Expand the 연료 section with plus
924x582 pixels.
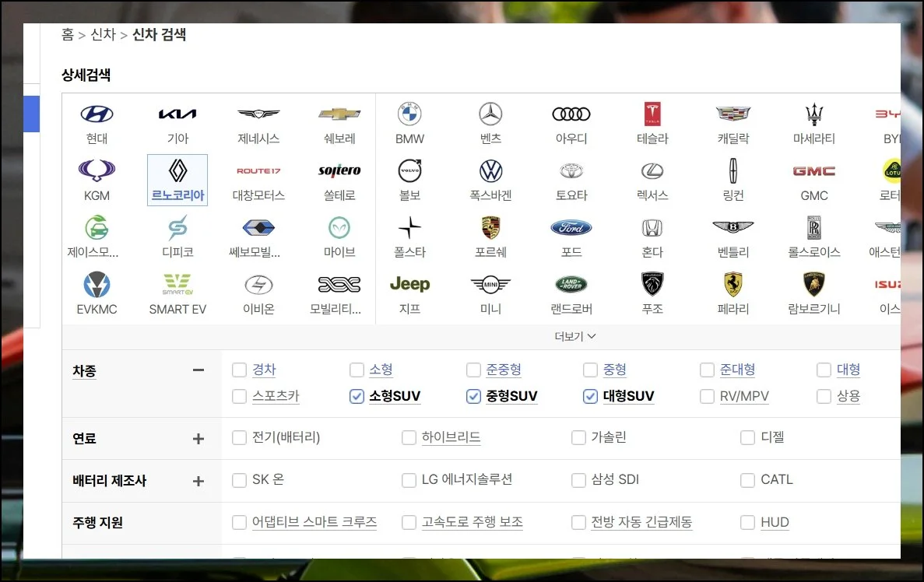click(199, 439)
